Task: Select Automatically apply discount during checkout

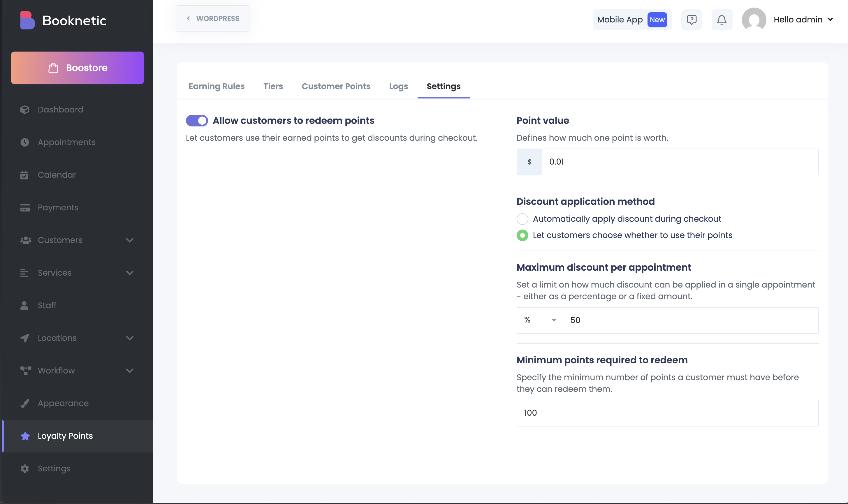Action: pos(522,219)
